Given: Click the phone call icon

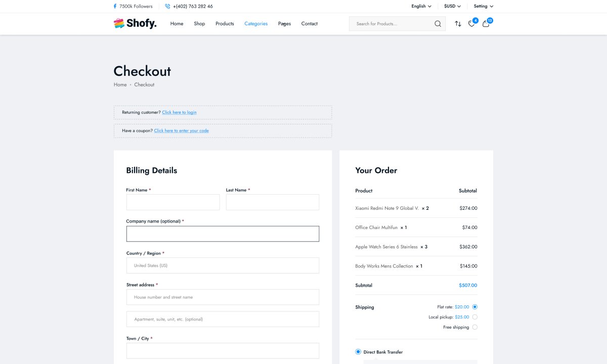Looking at the screenshot, I should 167,7.
